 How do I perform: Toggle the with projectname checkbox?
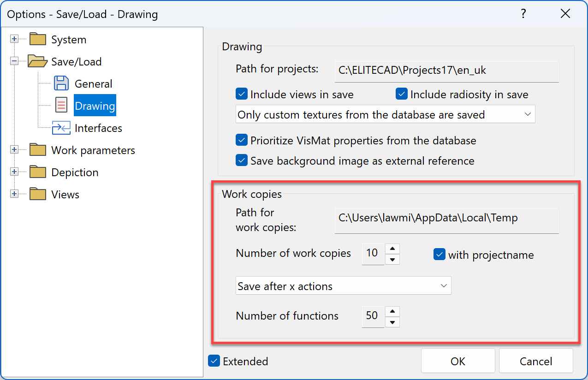coord(439,254)
